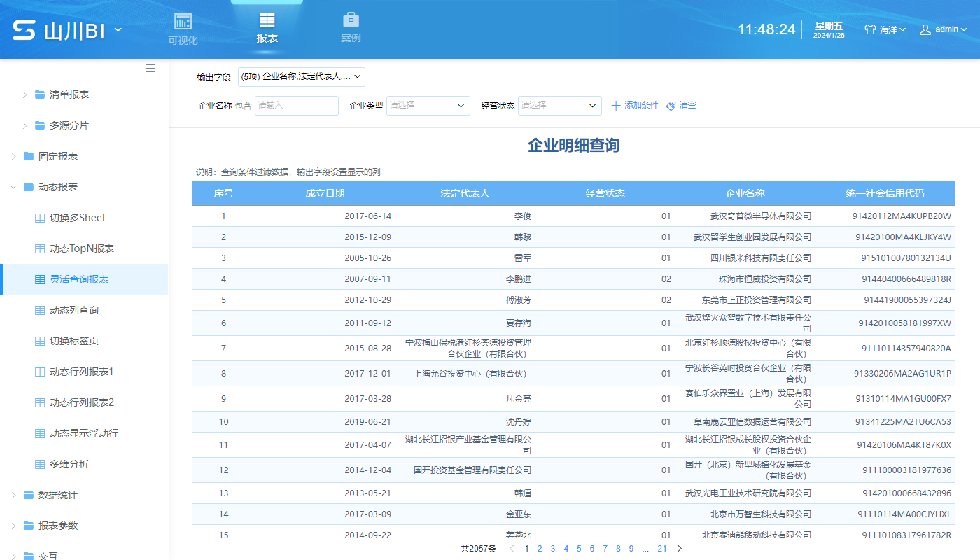980x560 pixels.
Task: Click the eraser icon next to 清空
Action: 670,105
